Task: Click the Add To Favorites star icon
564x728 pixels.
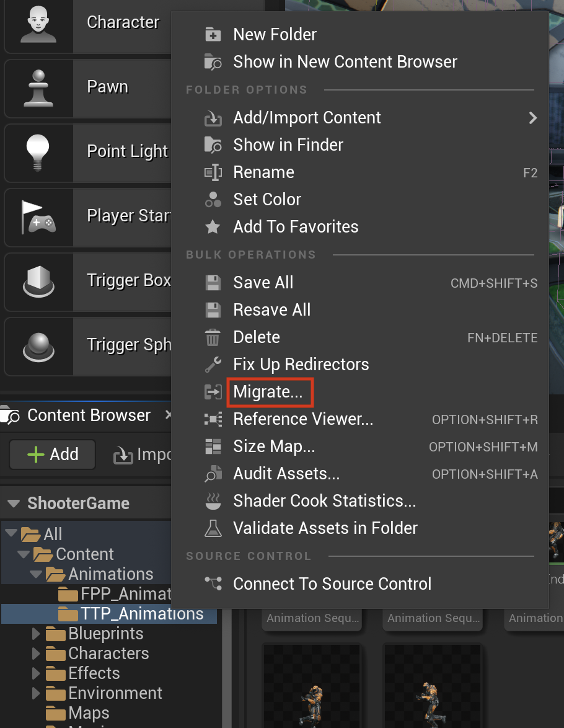Action: [x=213, y=227]
